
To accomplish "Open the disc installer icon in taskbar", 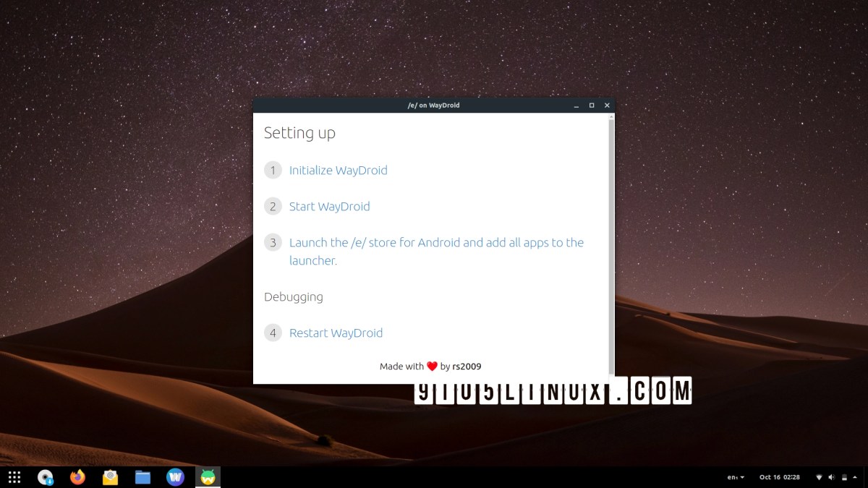I will (x=46, y=477).
